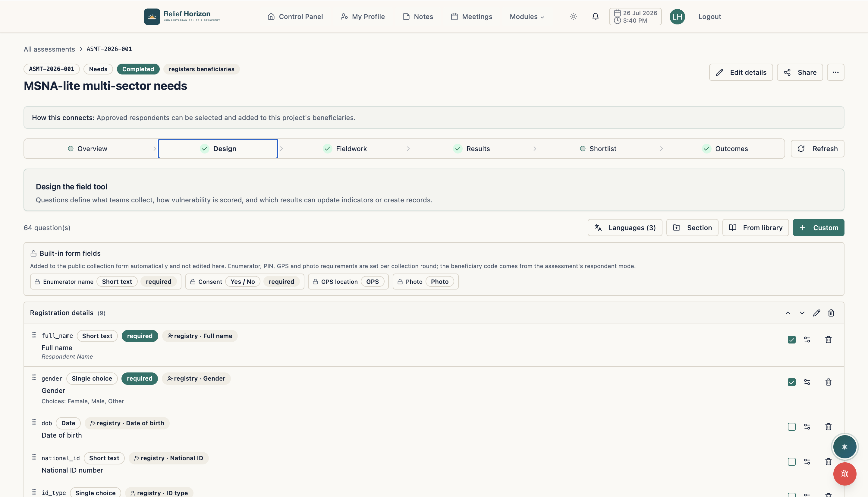Move Registration details section down
The width and height of the screenshot is (868, 497).
(x=802, y=313)
